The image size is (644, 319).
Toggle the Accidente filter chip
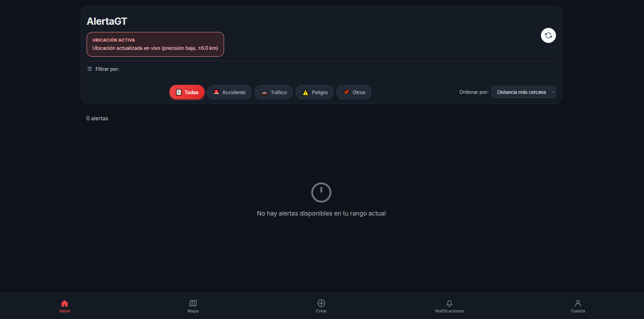click(x=229, y=92)
